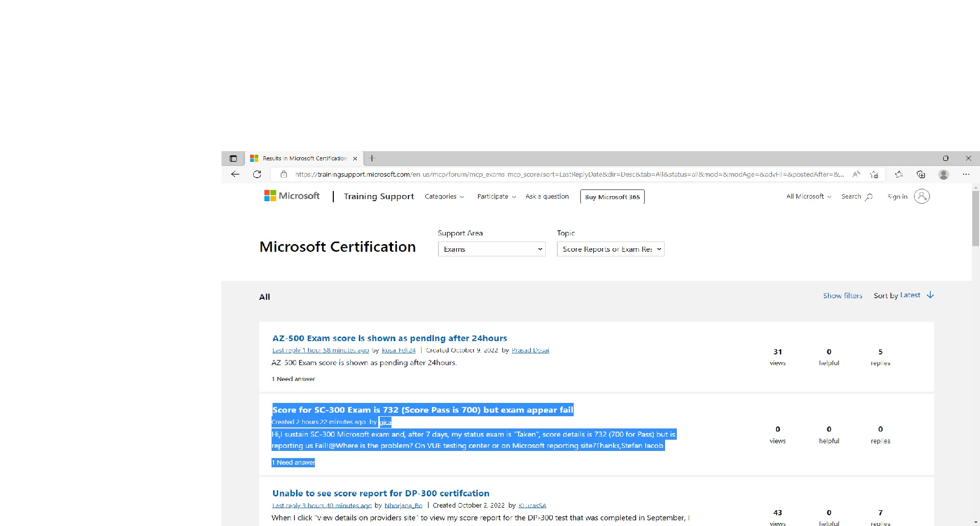This screenshot has width=980, height=526.
Task: Open SC-300 Exam score 732 thread
Action: (x=423, y=410)
